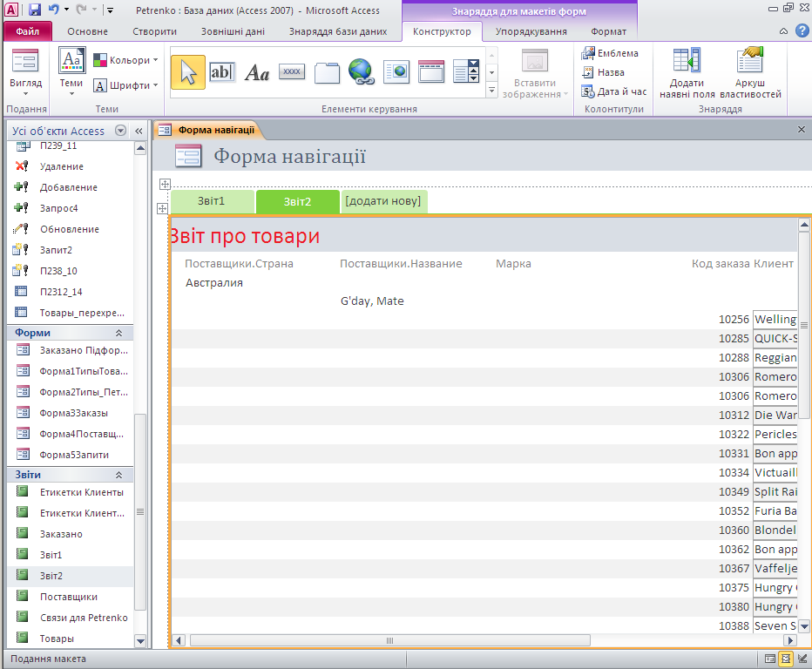Click the Емблема button

(610, 53)
